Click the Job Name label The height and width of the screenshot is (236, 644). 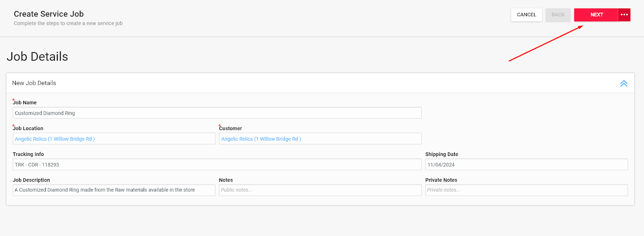(25, 103)
